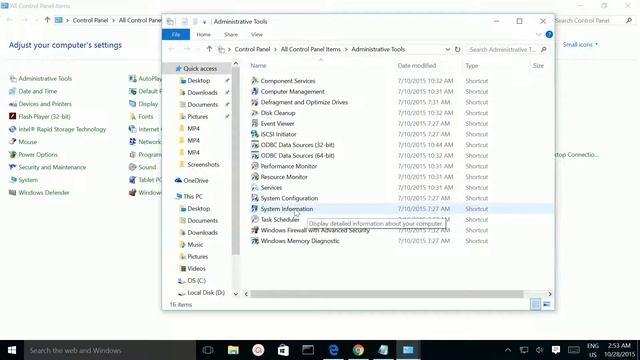Open Screenshots folder in Quick access
This screenshot has height=360, width=640.
pos(203,164)
